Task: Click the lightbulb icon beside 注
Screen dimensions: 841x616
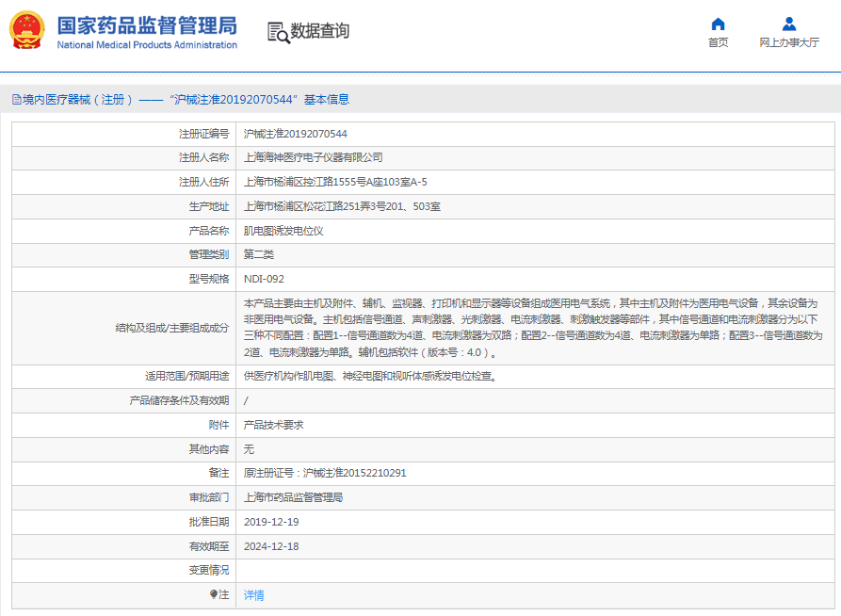Action: click(x=214, y=594)
